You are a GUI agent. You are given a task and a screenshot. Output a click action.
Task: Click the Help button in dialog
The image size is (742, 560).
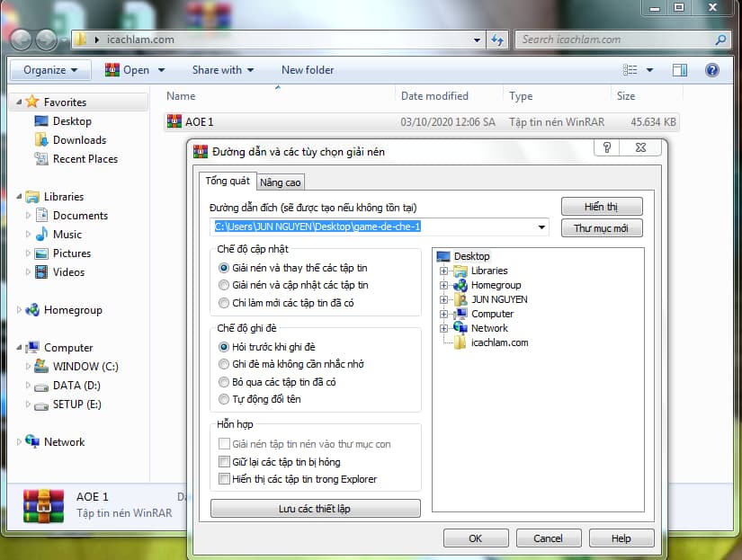(621, 538)
